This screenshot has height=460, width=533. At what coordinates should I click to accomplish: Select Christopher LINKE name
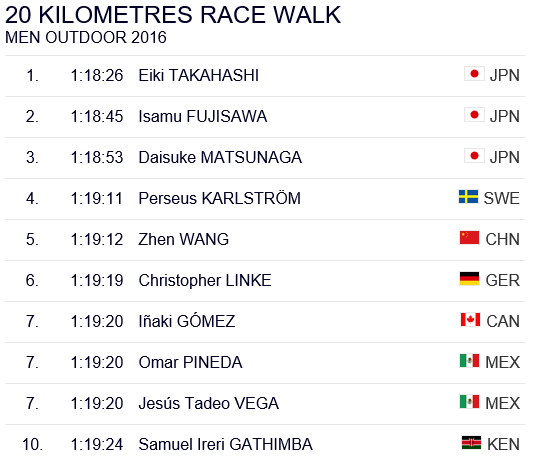click(205, 280)
